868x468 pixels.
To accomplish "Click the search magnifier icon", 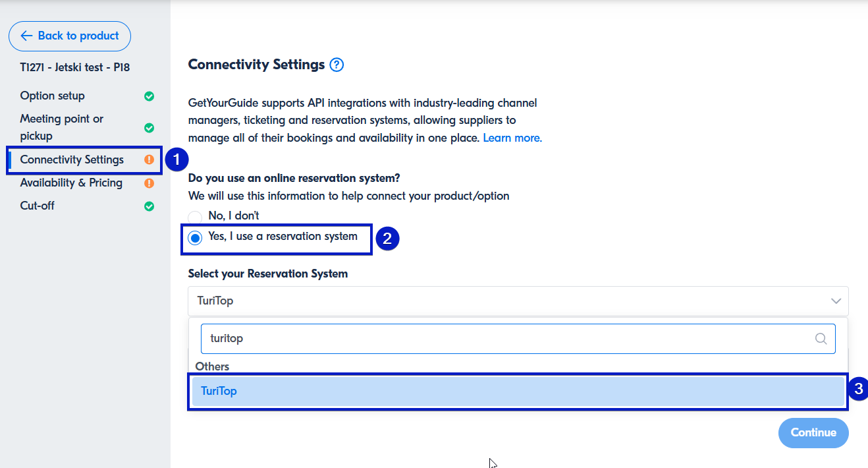I will coord(821,339).
